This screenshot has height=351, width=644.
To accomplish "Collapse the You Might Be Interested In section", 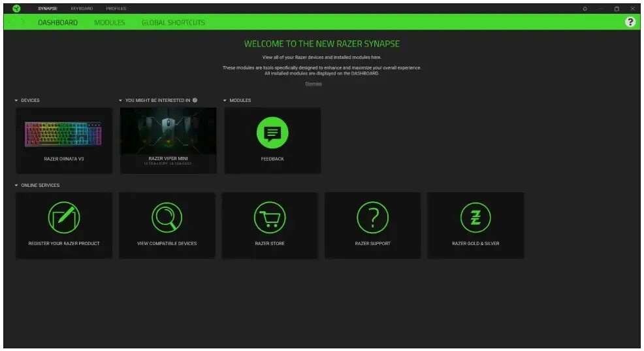I will coord(120,100).
